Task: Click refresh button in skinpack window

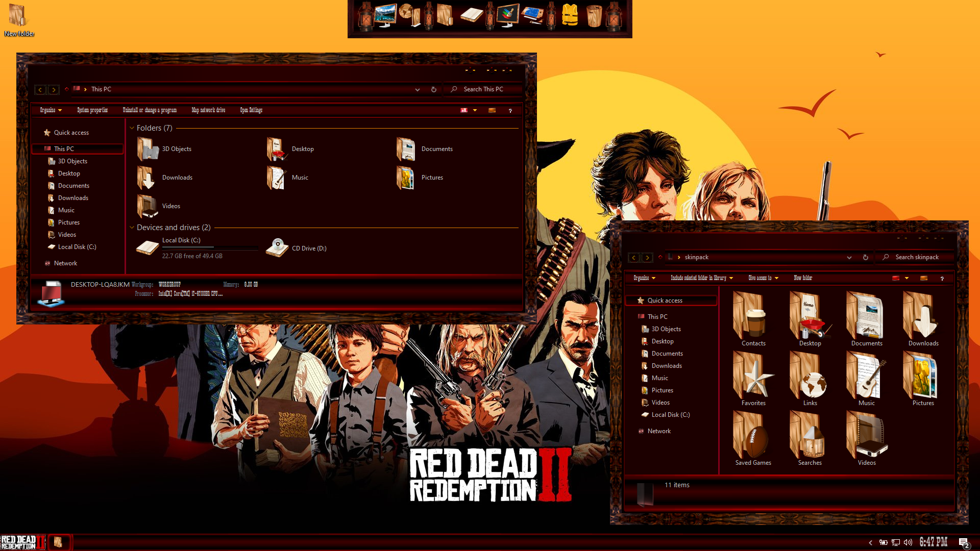Action: pos(865,257)
